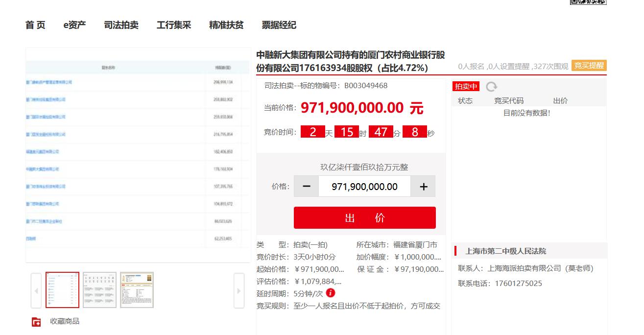Open the e资产 navigation tab
The image size is (644, 335).
click(74, 25)
